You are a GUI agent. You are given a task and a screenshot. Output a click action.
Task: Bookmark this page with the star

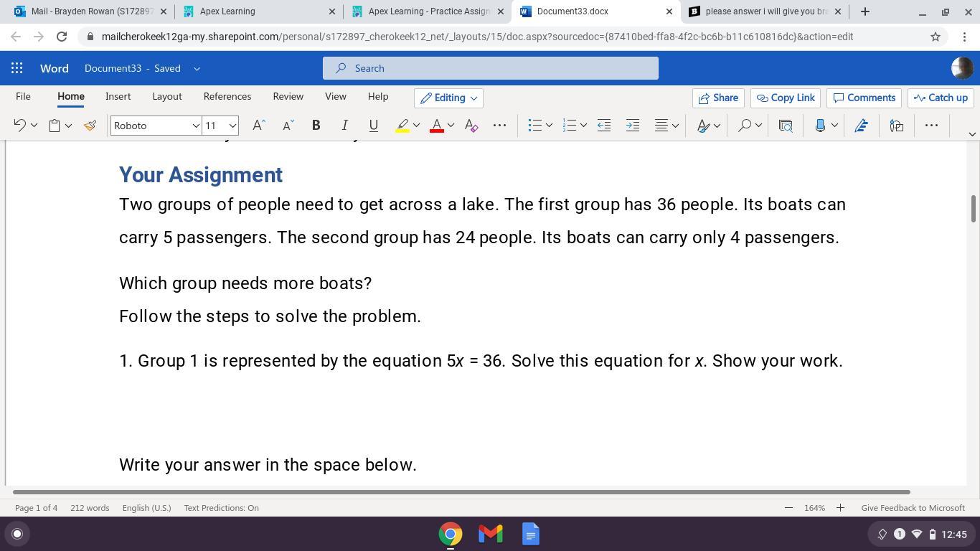coord(936,37)
